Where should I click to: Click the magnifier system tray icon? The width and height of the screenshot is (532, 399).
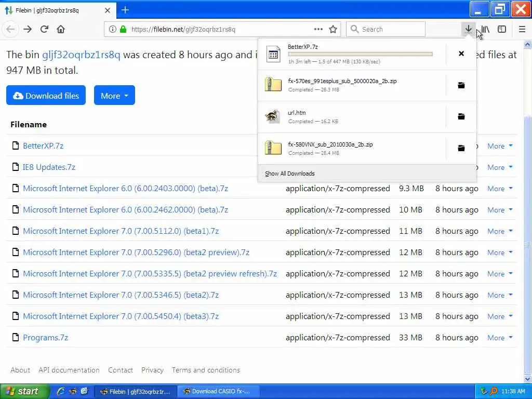pos(494,391)
